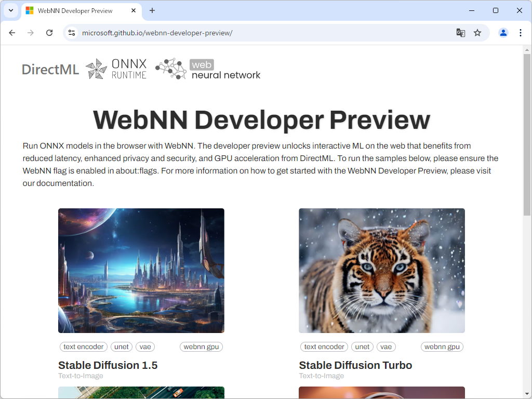The image size is (532, 399).
Task: Reload the current page
Action: 49,32
